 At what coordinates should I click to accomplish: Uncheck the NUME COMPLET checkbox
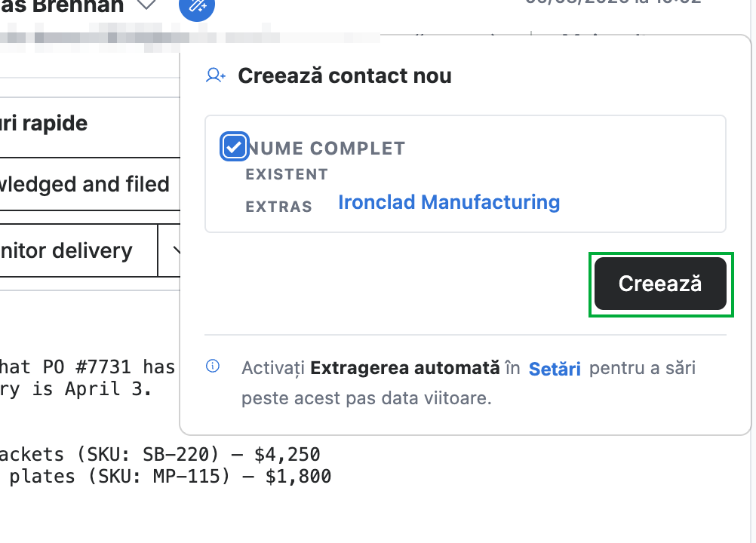click(x=235, y=146)
